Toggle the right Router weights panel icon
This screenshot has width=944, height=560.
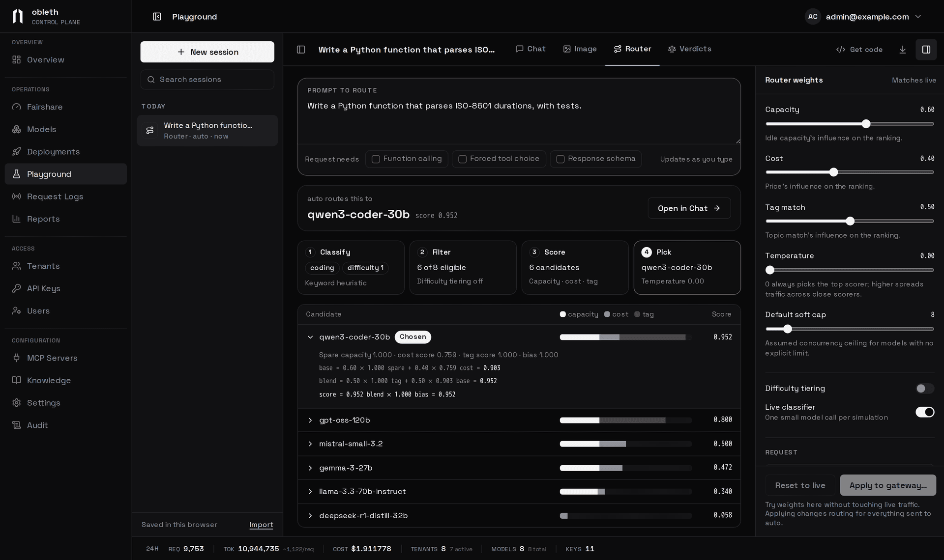[x=926, y=50]
